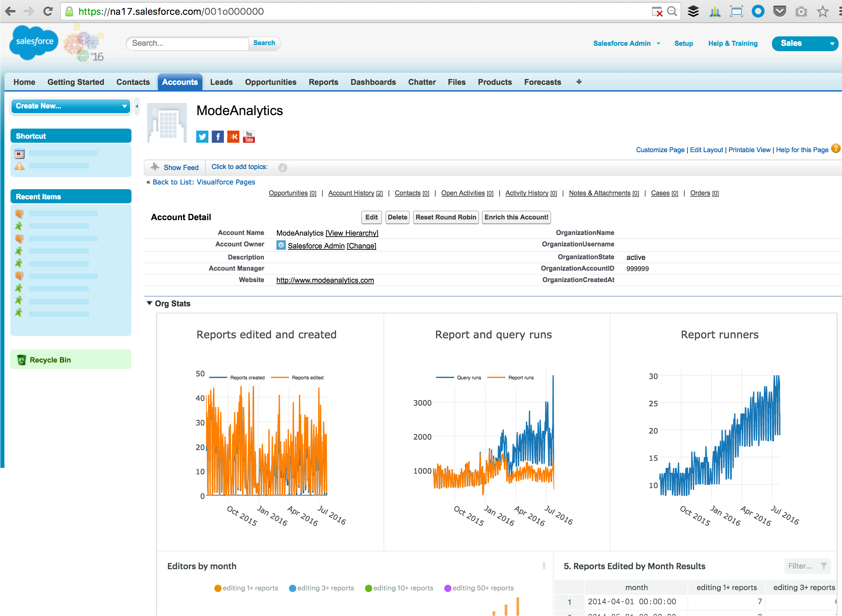Image resolution: width=842 pixels, height=616 pixels.
Task: Click the topics info icon
Action: [x=283, y=168]
